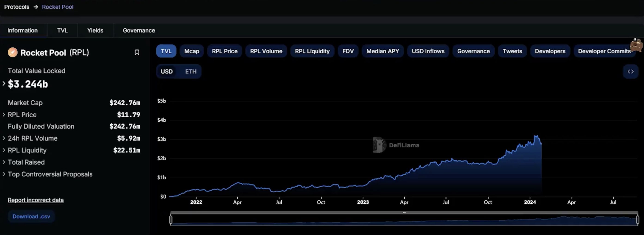
Task: Open the Information tab
Action: click(x=22, y=31)
